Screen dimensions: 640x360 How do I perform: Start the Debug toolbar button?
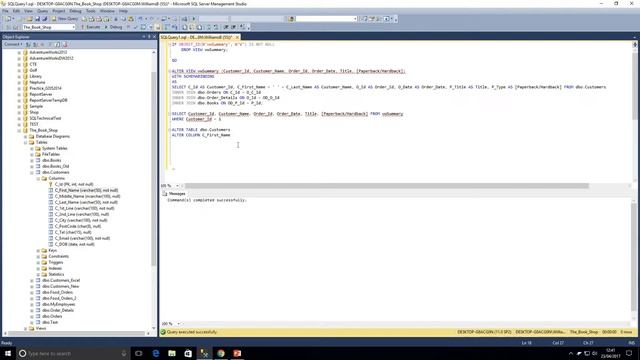point(113,27)
